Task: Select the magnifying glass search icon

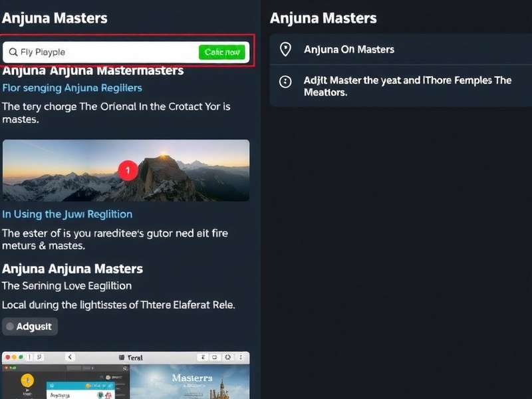Action: [x=12, y=52]
